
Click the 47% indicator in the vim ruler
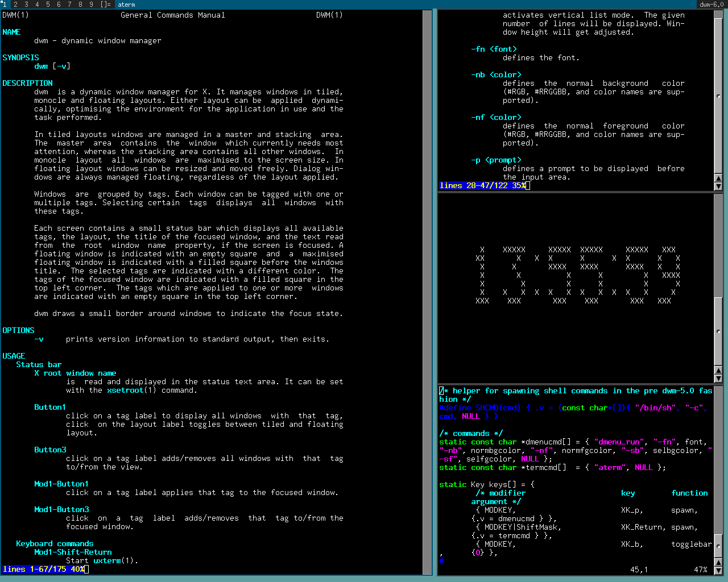(701, 569)
